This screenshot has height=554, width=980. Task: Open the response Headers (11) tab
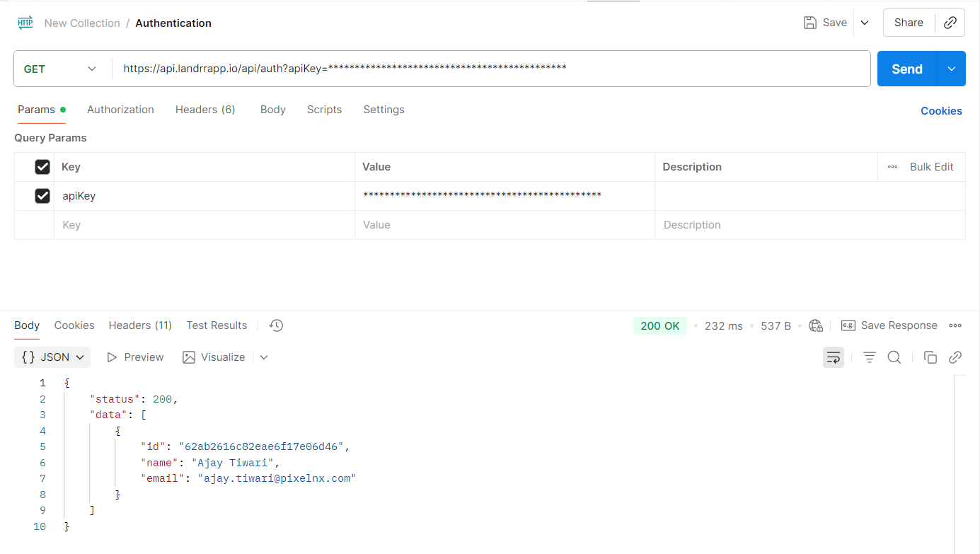tap(140, 325)
